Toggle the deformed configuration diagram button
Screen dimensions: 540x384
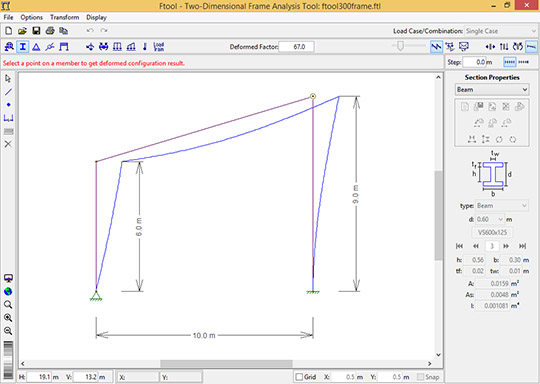click(x=436, y=46)
